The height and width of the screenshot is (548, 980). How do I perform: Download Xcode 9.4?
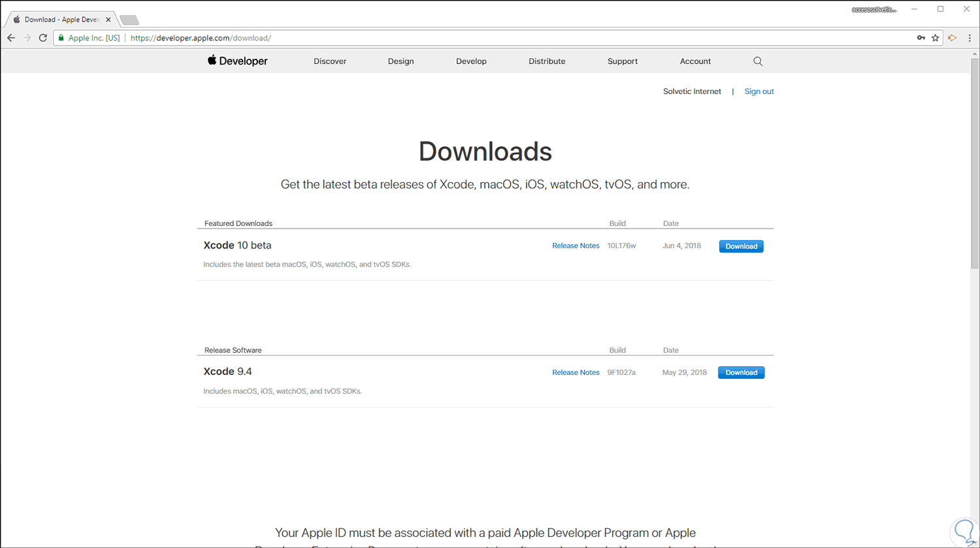coord(742,372)
